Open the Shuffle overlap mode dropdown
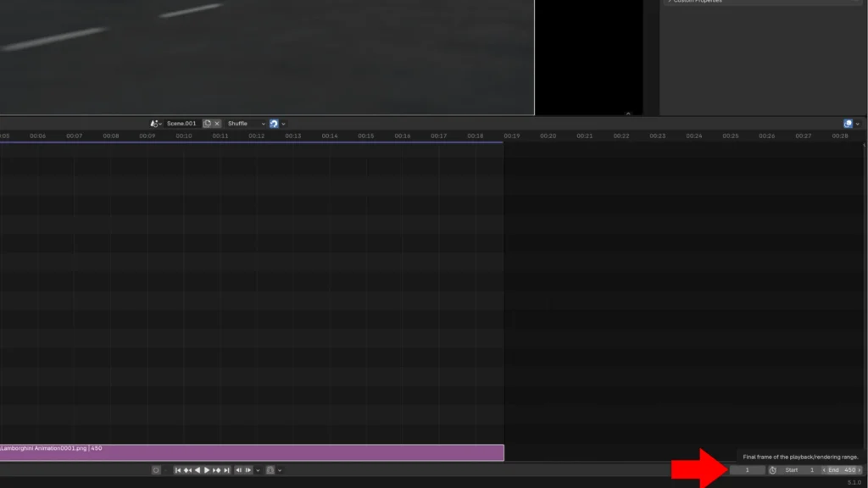 click(x=246, y=124)
